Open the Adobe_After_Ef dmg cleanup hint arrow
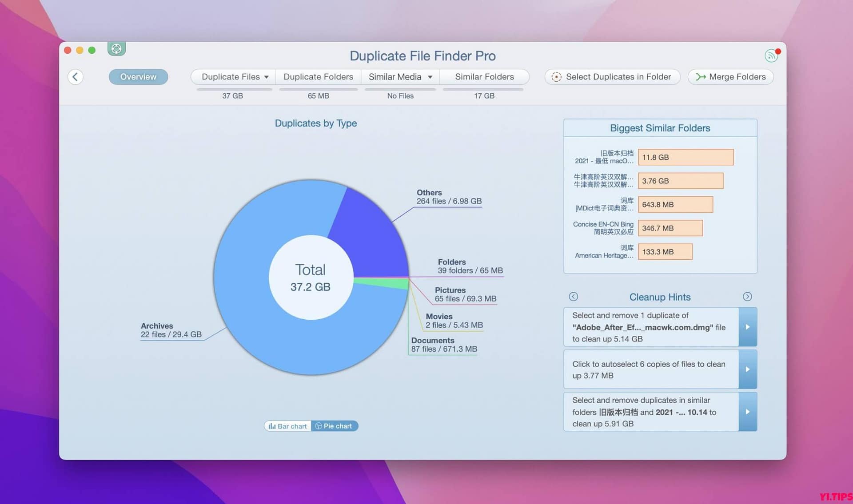Screen dimensions: 853x504 748,327
